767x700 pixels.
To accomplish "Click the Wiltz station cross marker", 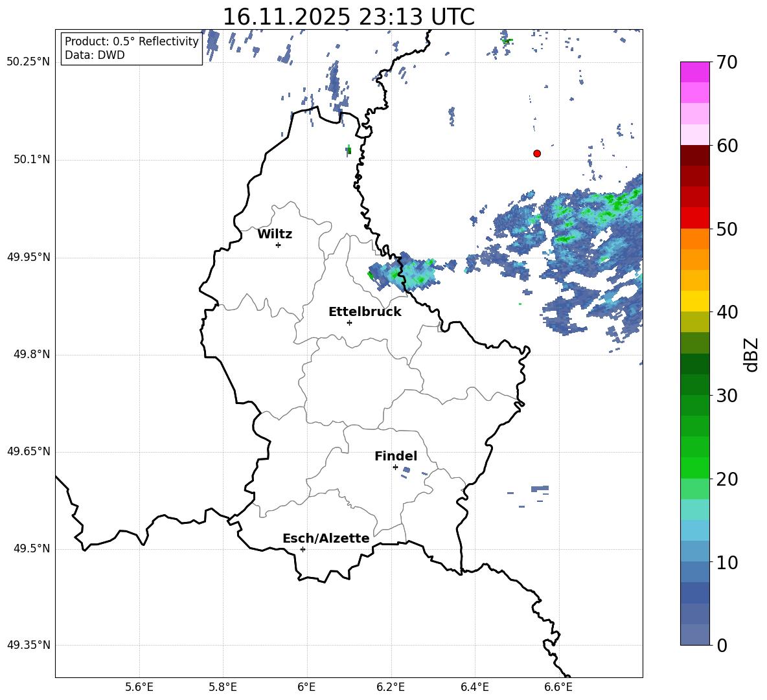I will pos(279,245).
